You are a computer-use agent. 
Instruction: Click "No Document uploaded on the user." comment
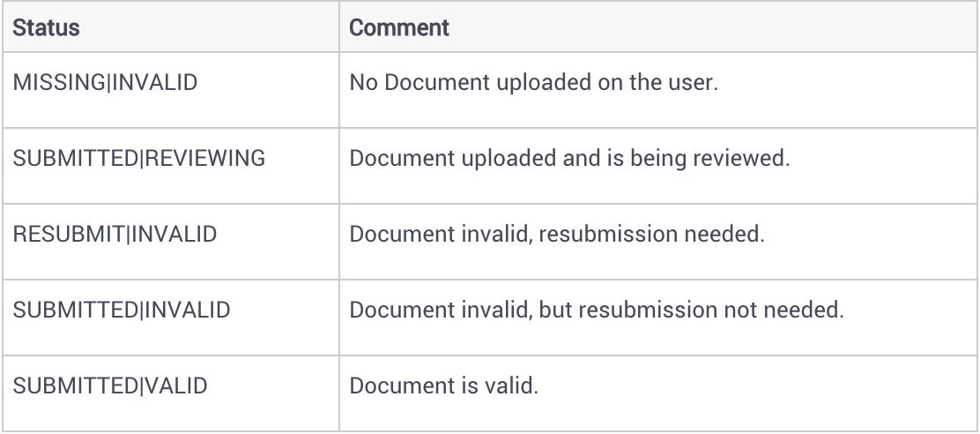pyautogui.click(x=534, y=83)
